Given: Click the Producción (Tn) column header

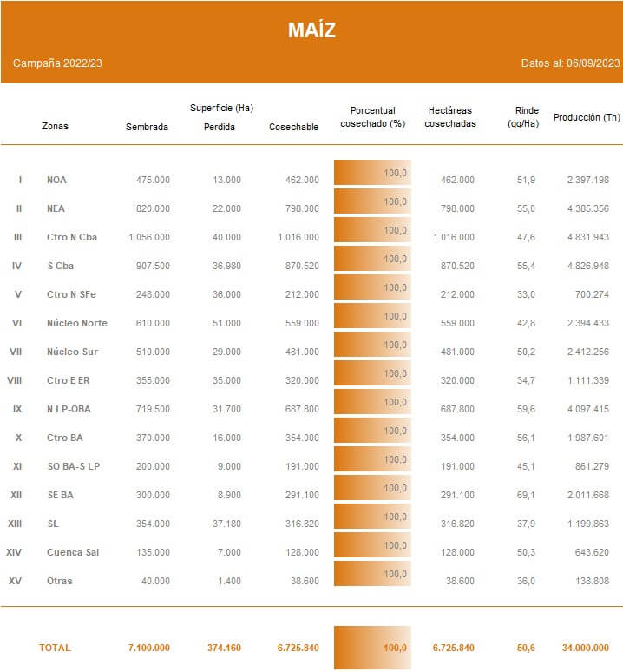Looking at the screenshot, I should (x=587, y=117).
